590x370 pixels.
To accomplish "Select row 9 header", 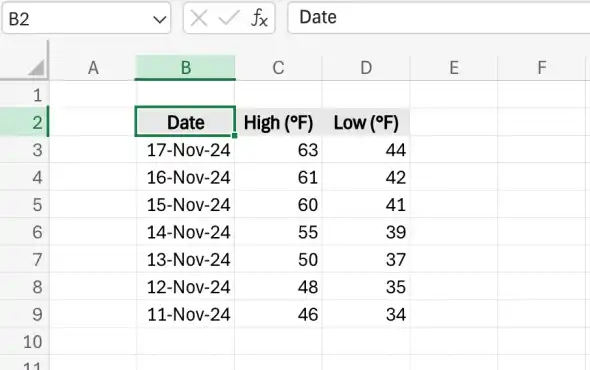I will point(24,314).
